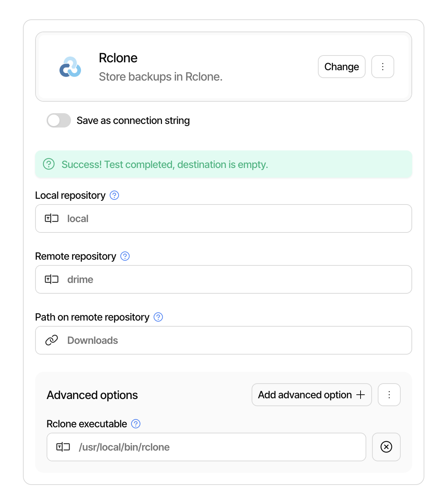
Task: Open help for Rclone executable
Action: click(136, 424)
